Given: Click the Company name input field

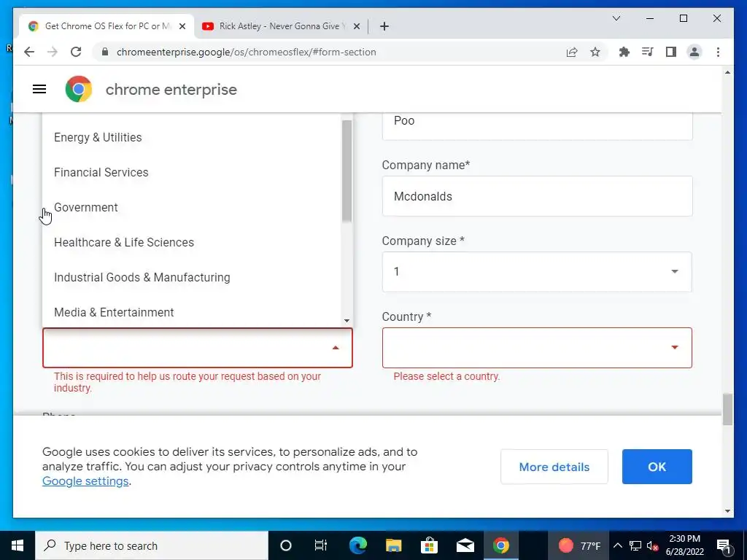Looking at the screenshot, I should tap(537, 196).
